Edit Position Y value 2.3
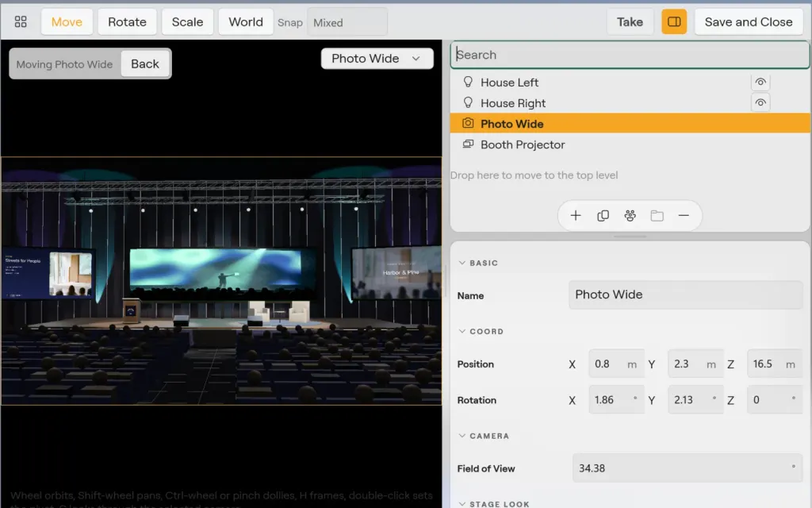Image resolution: width=812 pixels, height=508 pixels. click(695, 364)
